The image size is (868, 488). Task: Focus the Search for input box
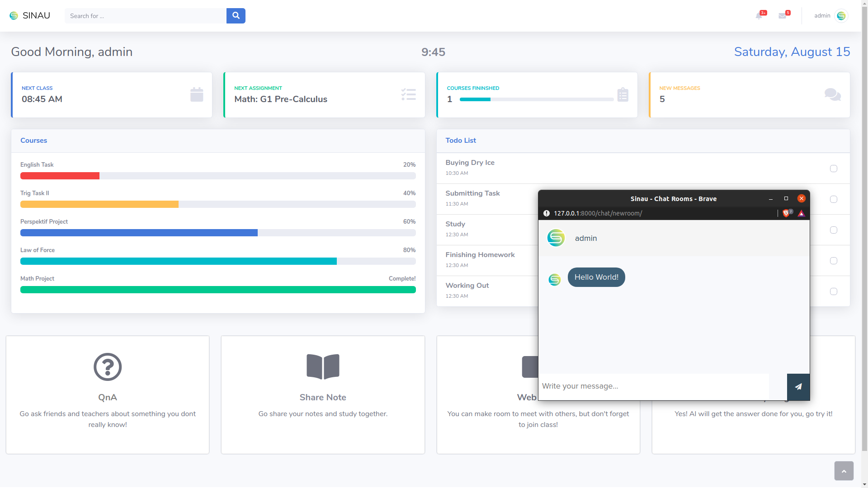146,16
